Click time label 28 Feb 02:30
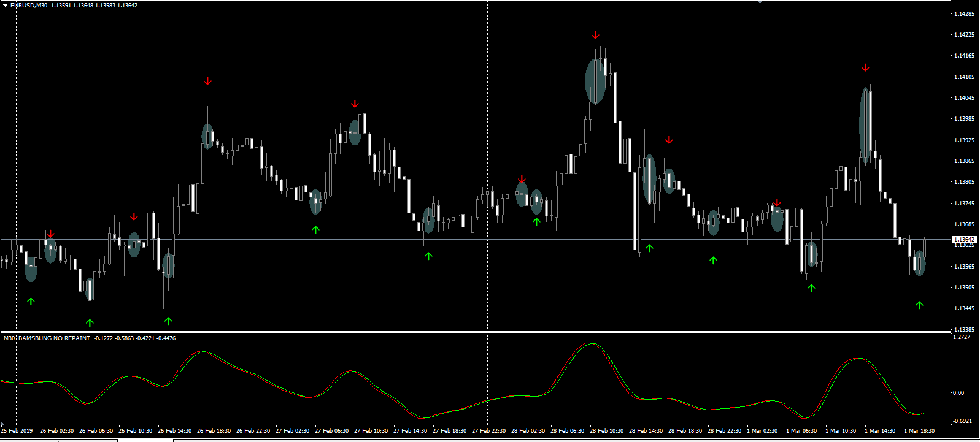980x442 pixels. (528, 431)
